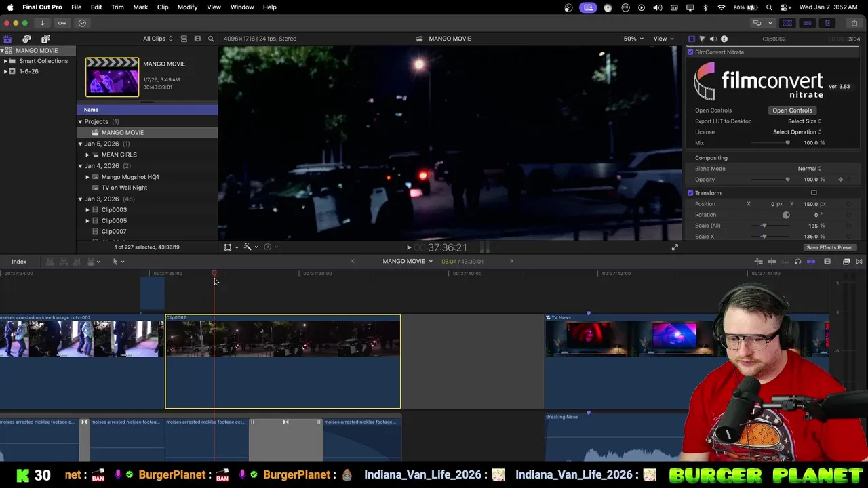Search the browser with magnifier icon
This screenshot has height=488, width=868.
click(x=211, y=39)
